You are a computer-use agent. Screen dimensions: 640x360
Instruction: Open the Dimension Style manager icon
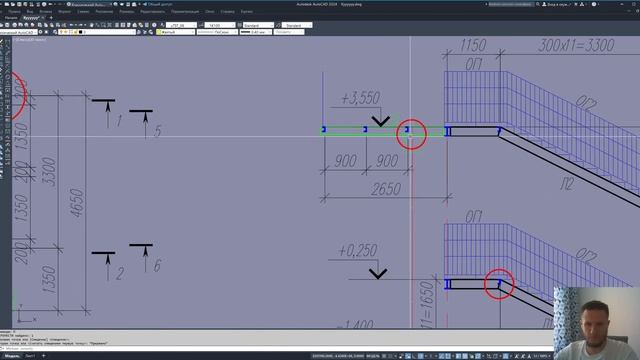coord(201,25)
